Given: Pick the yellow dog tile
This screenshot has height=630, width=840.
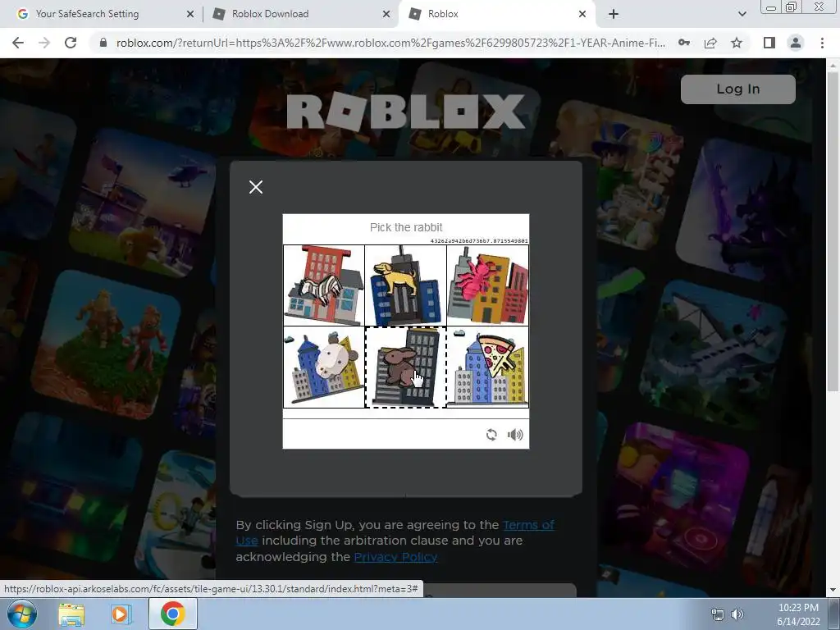Looking at the screenshot, I should coord(405,285).
